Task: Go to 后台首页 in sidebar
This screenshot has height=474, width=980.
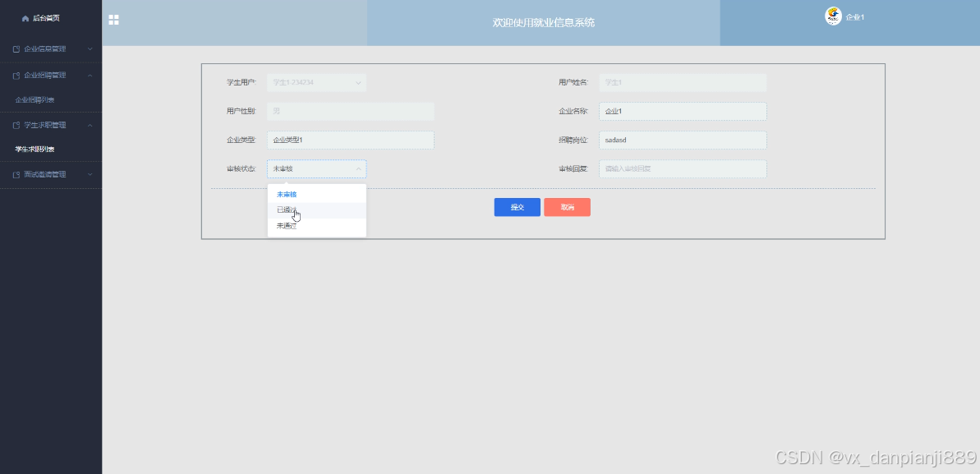Action: point(46,19)
